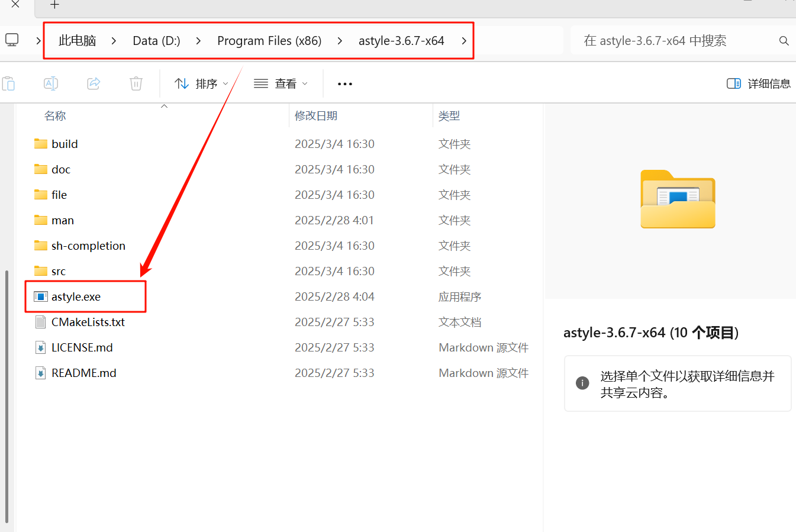Image resolution: width=796 pixels, height=532 pixels.
Task: Click the desktop icon left of the breadcrumb
Action: coord(12,40)
